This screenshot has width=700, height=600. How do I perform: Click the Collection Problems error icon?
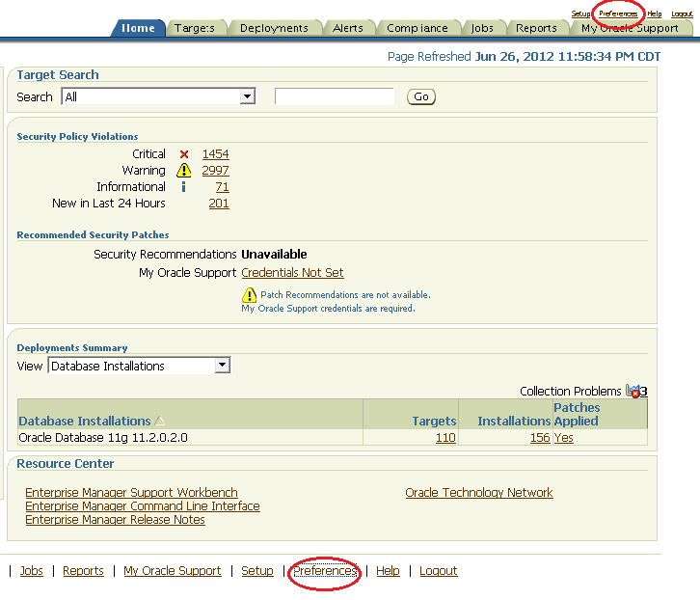pyautogui.click(x=633, y=391)
